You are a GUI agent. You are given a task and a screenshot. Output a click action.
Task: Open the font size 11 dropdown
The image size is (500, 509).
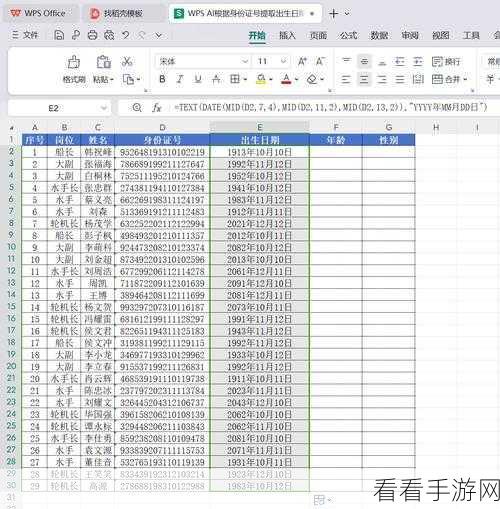(x=284, y=61)
